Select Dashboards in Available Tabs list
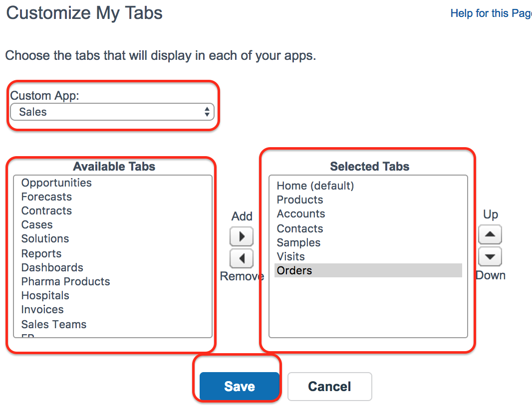The image size is (532, 418). (52, 267)
